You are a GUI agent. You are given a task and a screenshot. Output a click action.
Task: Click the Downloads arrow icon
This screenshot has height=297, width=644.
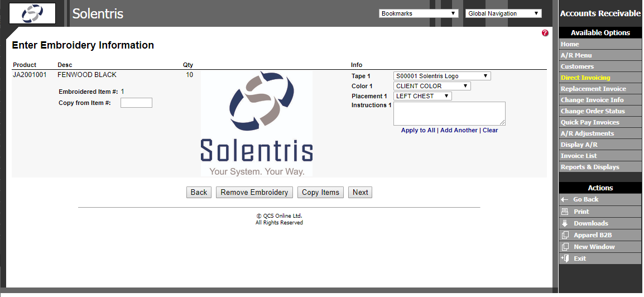pos(565,223)
